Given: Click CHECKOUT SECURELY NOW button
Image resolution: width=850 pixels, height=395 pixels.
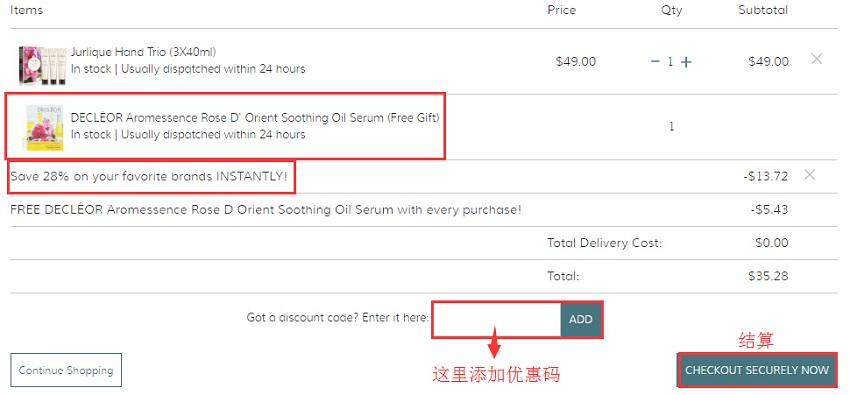Looking at the screenshot, I should click(x=757, y=370).
